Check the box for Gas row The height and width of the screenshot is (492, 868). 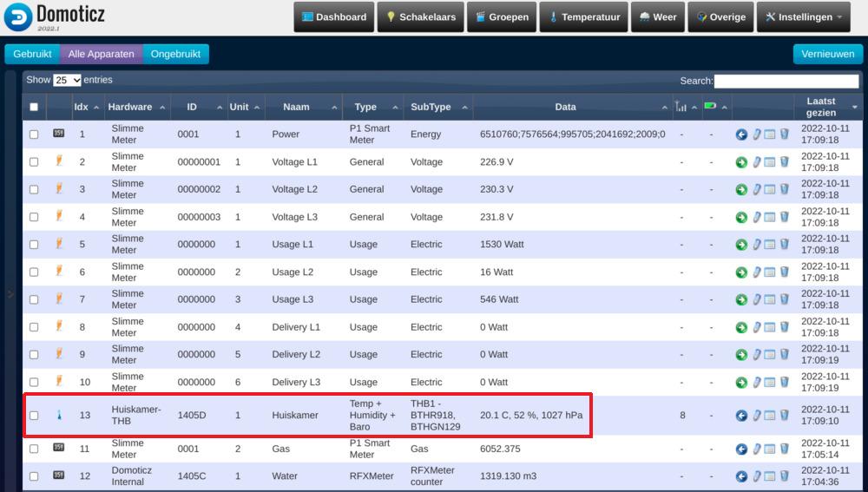(34, 449)
